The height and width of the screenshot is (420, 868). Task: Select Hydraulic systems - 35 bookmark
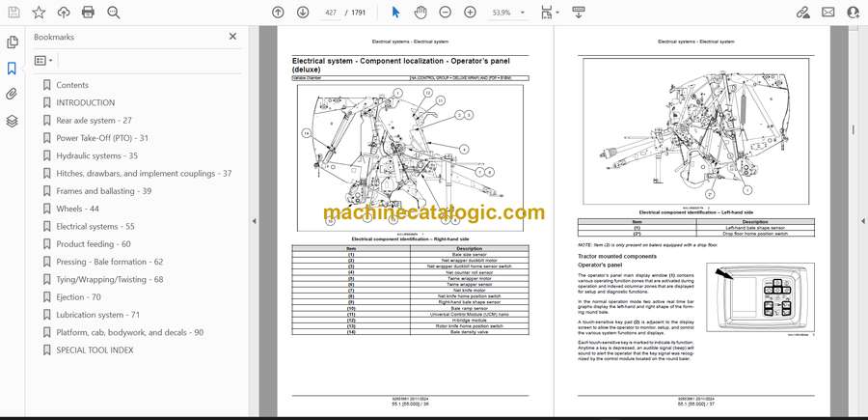(96, 155)
